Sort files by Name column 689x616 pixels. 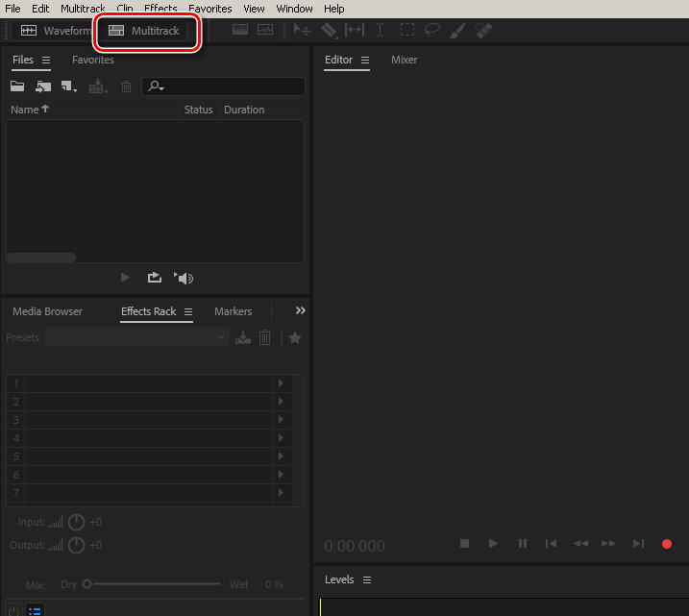tap(30, 110)
